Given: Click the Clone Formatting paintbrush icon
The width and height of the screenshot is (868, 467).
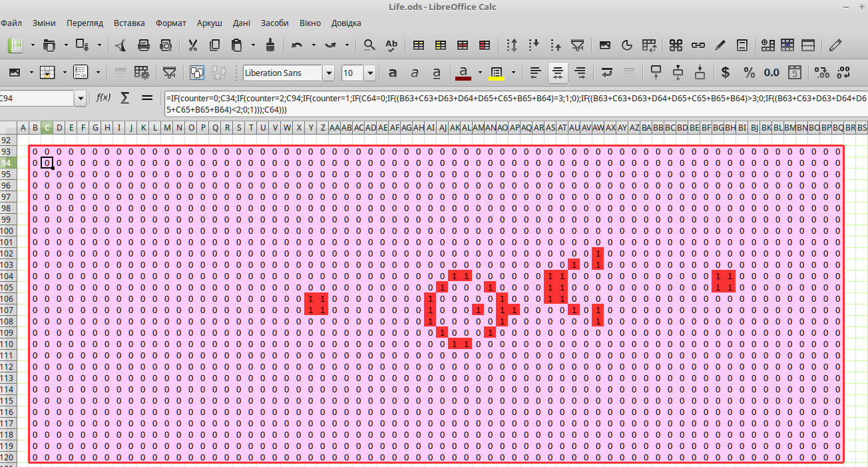Looking at the screenshot, I should pos(270,45).
